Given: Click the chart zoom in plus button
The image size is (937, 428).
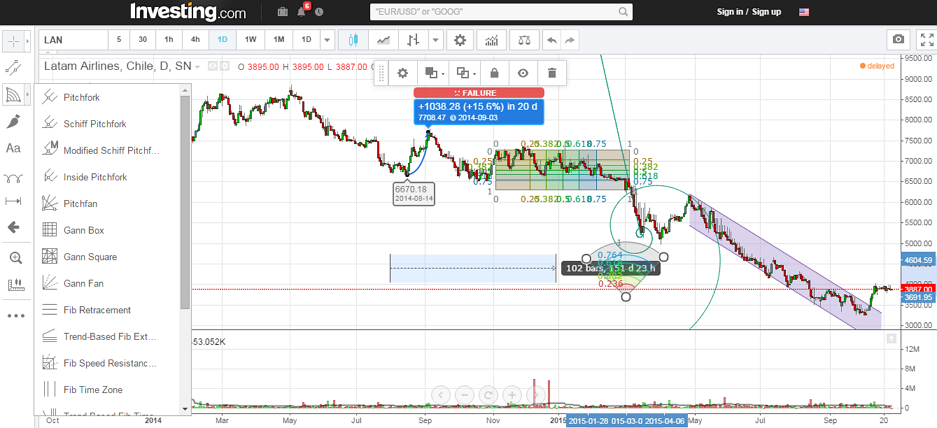Looking at the screenshot, I should coord(512,395).
